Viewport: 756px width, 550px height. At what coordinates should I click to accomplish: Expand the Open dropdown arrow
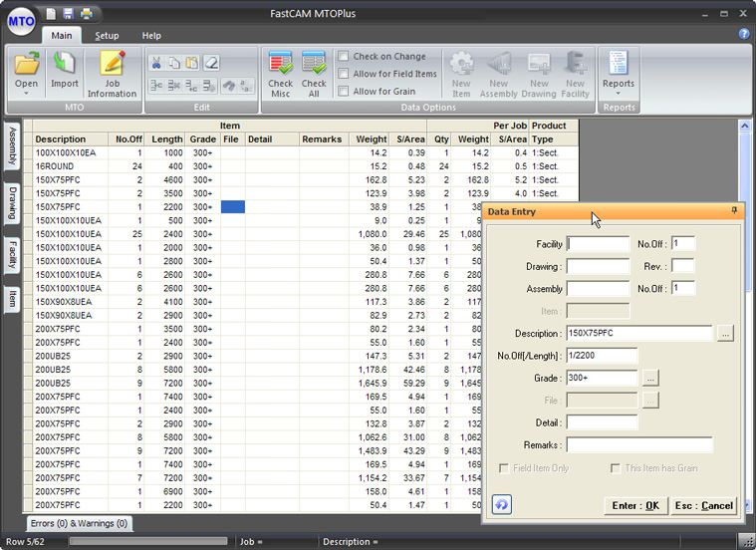tap(27, 93)
